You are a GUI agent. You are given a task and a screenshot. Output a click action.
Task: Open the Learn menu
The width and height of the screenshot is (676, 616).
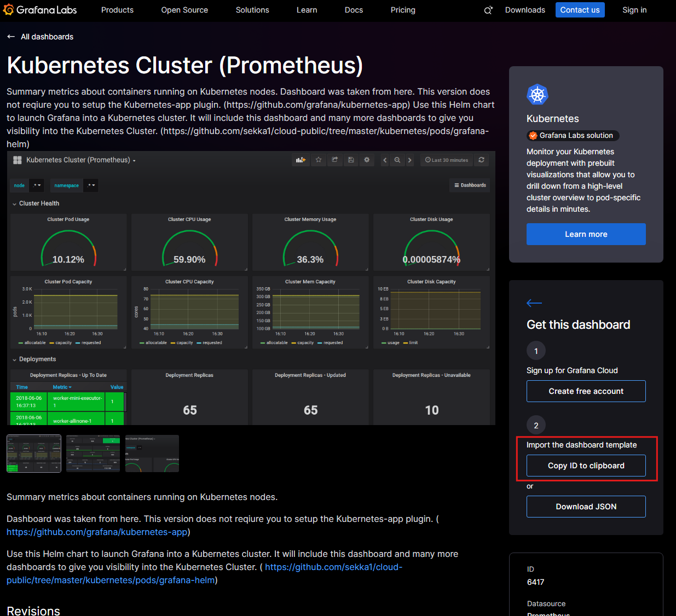coord(307,10)
